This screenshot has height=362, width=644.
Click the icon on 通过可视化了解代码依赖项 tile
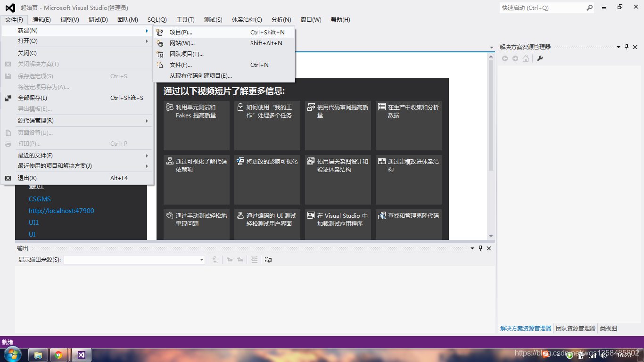coord(170,162)
